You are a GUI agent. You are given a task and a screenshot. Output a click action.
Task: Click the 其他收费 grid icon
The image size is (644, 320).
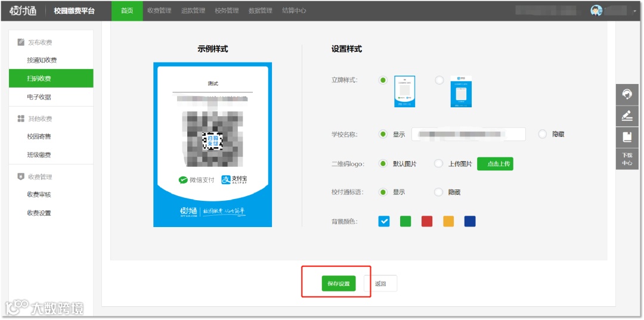pyautogui.click(x=21, y=119)
